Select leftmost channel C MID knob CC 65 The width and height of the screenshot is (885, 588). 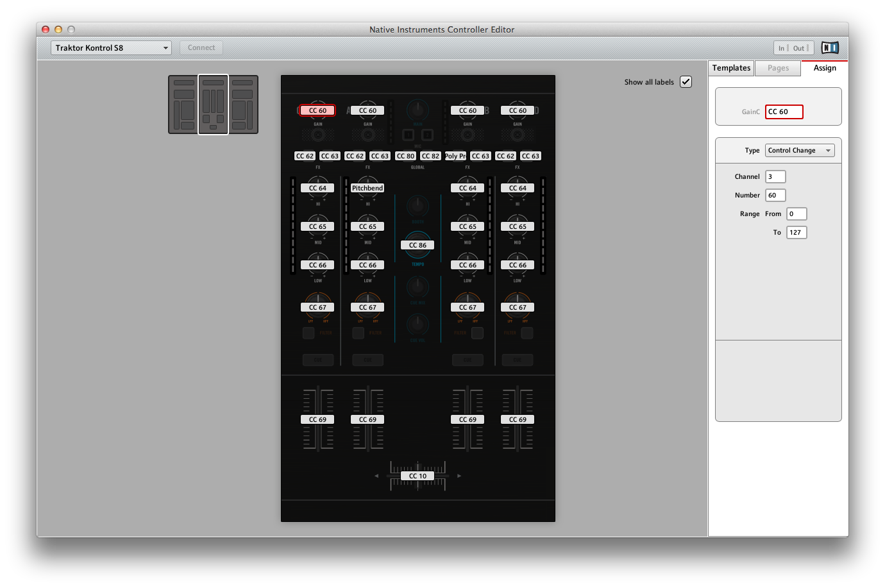[317, 226]
